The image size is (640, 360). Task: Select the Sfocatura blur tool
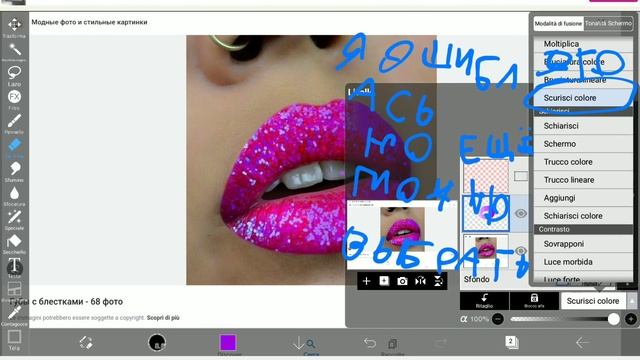tap(15, 195)
